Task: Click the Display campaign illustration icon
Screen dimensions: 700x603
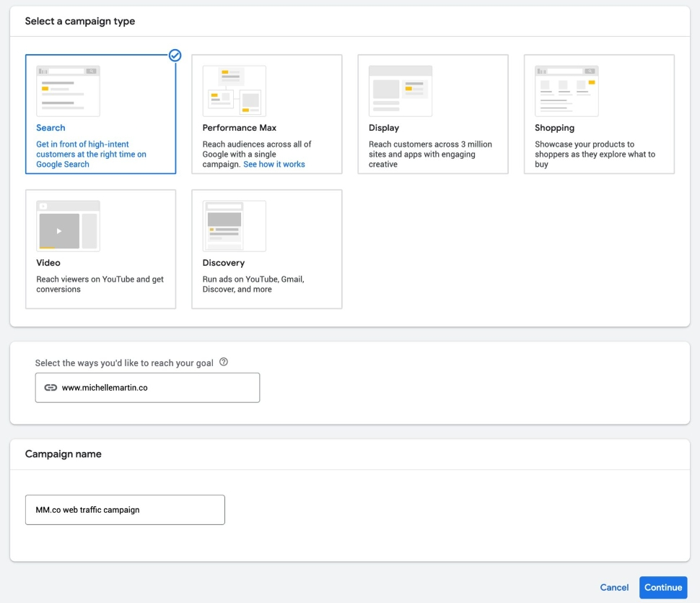Action: click(400, 91)
